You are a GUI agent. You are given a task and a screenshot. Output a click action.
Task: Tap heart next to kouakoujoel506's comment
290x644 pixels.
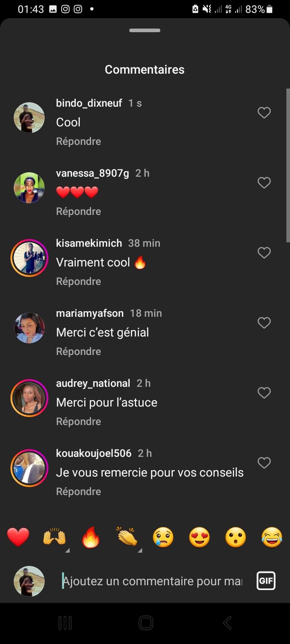pos(264,463)
